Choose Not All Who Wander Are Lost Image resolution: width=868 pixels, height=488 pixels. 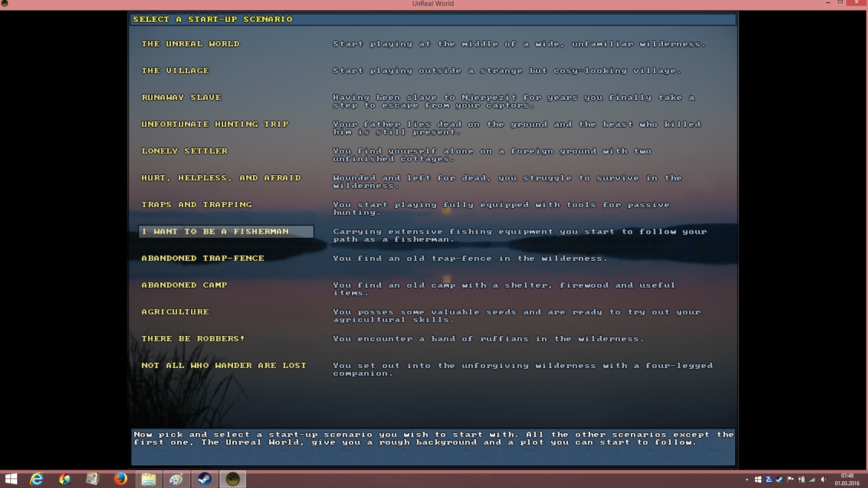coord(224,365)
